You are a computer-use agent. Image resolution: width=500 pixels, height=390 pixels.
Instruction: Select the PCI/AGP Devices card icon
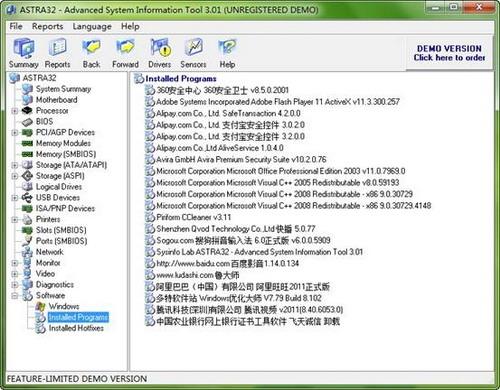(x=27, y=132)
